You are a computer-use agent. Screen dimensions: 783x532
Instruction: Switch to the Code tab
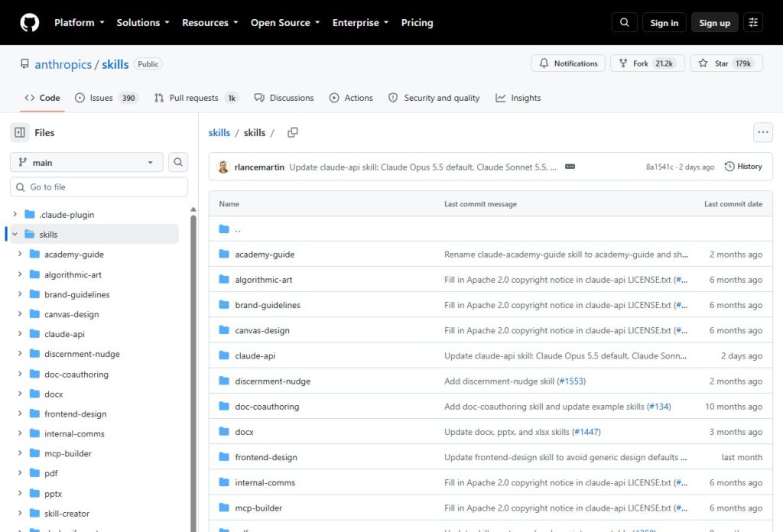(x=43, y=98)
